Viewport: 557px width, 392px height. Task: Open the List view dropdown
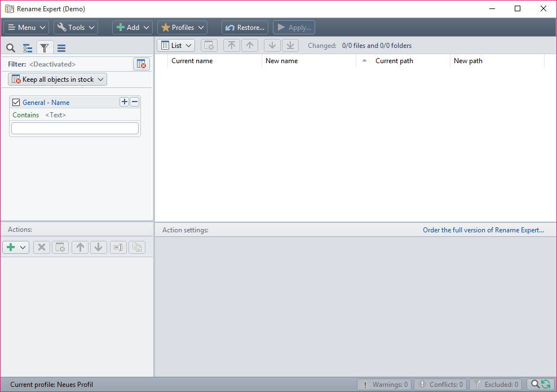[176, 46]
